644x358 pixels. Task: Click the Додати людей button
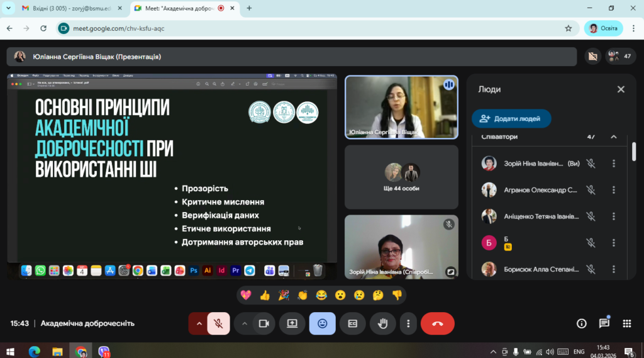(x=511, y=118)
